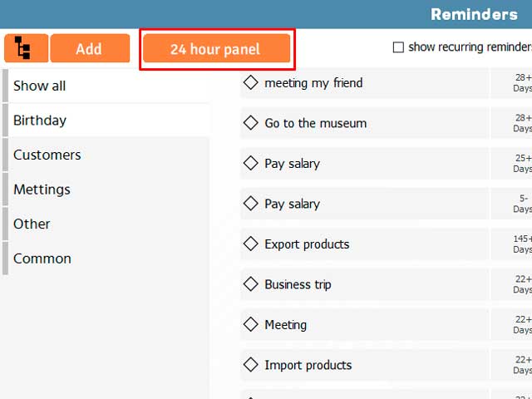Mark the Export products diamond icon

click(x=251, y=244)
